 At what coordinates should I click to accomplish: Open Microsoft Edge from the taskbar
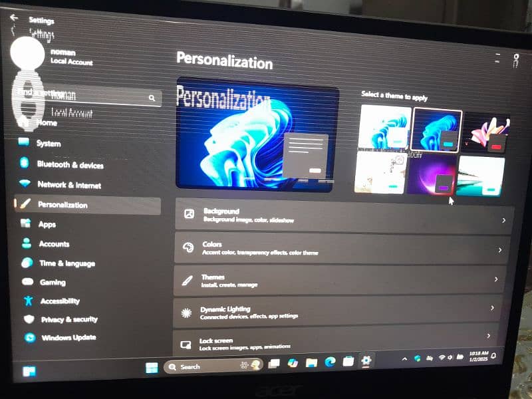(329, 362)
